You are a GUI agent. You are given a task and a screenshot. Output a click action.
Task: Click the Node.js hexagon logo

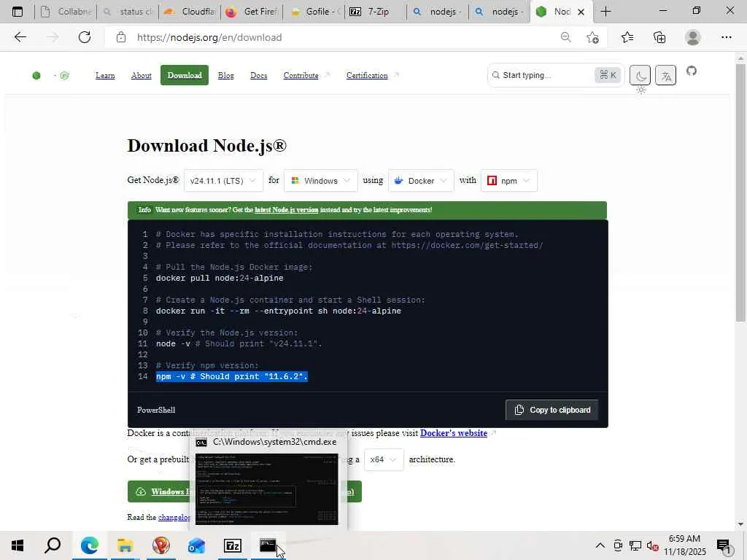tap(36, 75)
